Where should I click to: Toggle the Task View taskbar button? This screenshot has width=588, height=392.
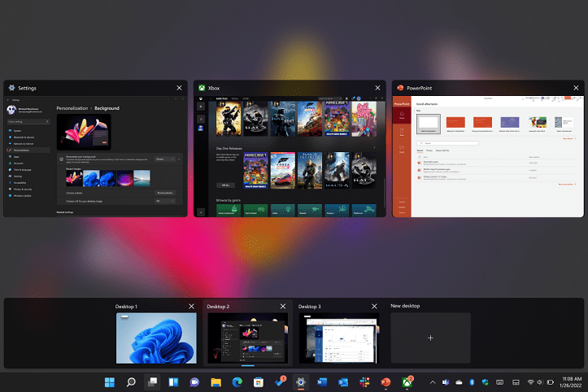click(x=152, y=382)
